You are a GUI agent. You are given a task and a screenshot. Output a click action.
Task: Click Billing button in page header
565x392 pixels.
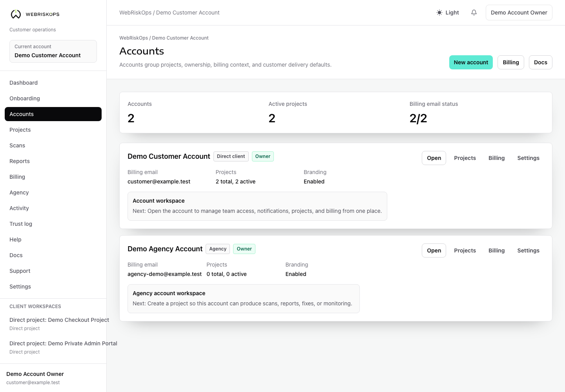click(x=511, y=62)
